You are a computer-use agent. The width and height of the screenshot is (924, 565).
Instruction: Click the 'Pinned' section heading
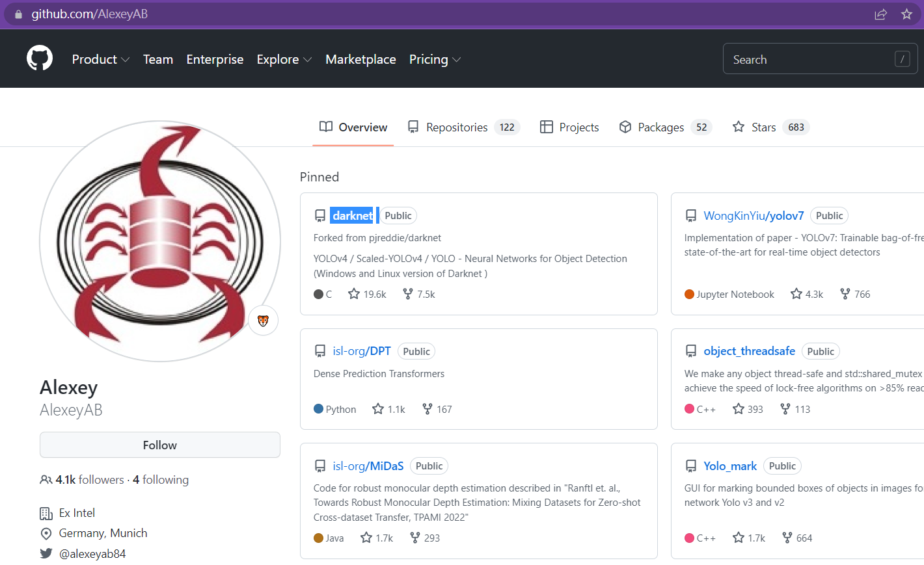click(x=319, y=177)
